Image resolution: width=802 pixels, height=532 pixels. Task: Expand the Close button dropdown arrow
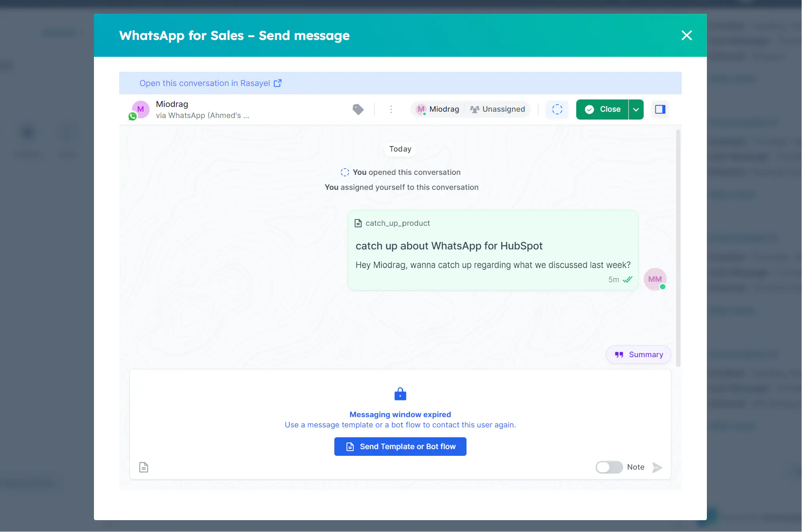tap(636, 109)
